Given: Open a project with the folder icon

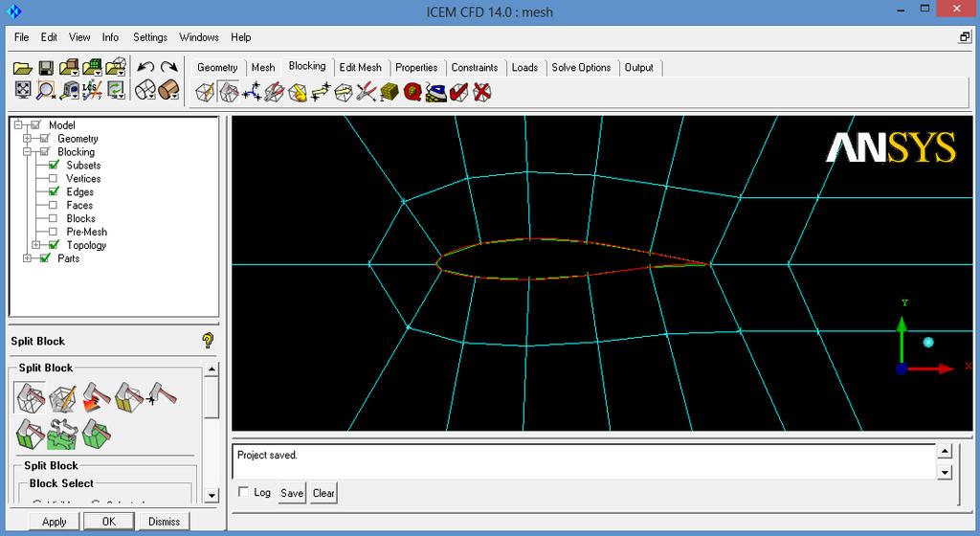Looking at the screenshot, I should tap(23, 67).
